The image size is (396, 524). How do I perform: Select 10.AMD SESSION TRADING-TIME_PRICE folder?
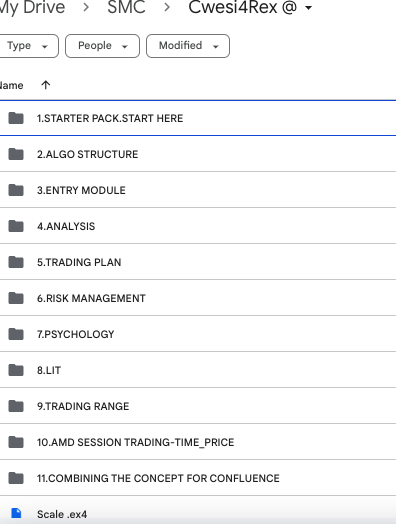point(198,442)
